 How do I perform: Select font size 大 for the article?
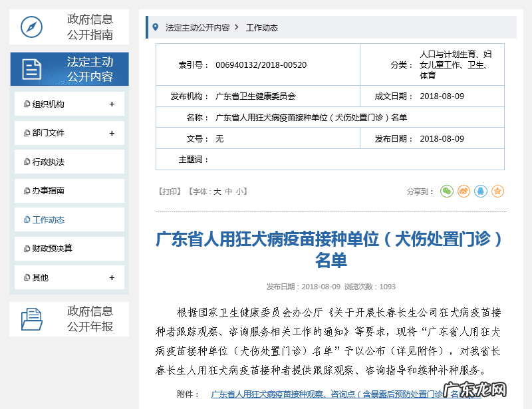tap(217, 191)
